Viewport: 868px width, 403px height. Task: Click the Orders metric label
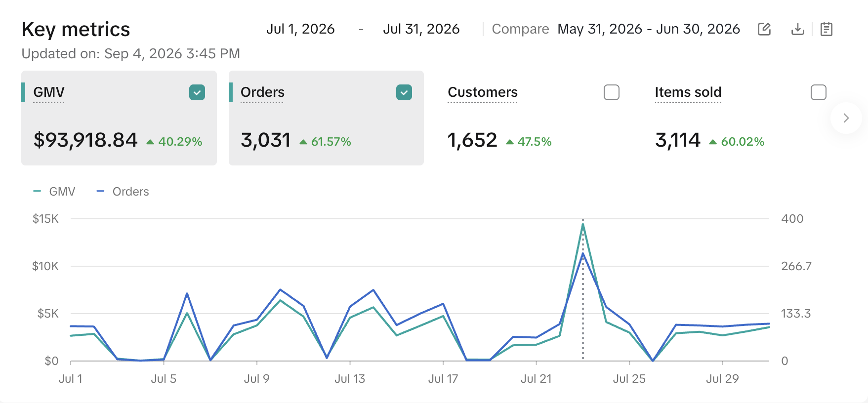262,92
